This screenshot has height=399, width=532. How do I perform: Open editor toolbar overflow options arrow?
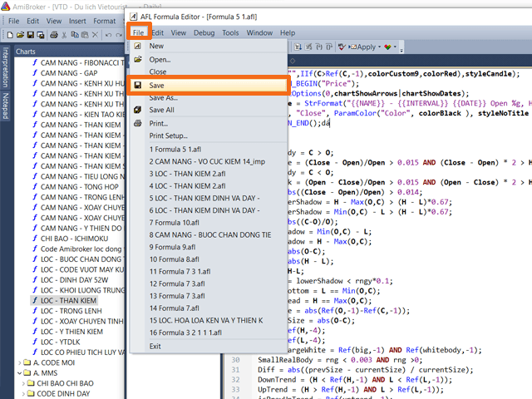click(401, 49)
